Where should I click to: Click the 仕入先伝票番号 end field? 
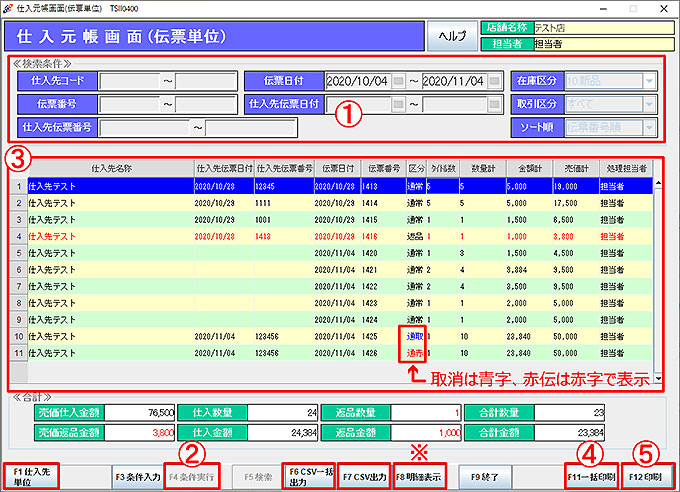251,128
